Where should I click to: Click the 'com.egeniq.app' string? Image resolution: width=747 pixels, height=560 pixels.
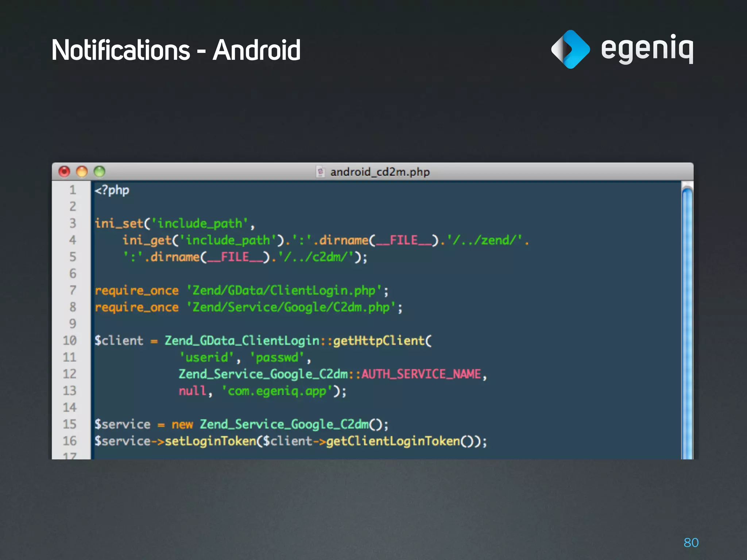point(277,391)
